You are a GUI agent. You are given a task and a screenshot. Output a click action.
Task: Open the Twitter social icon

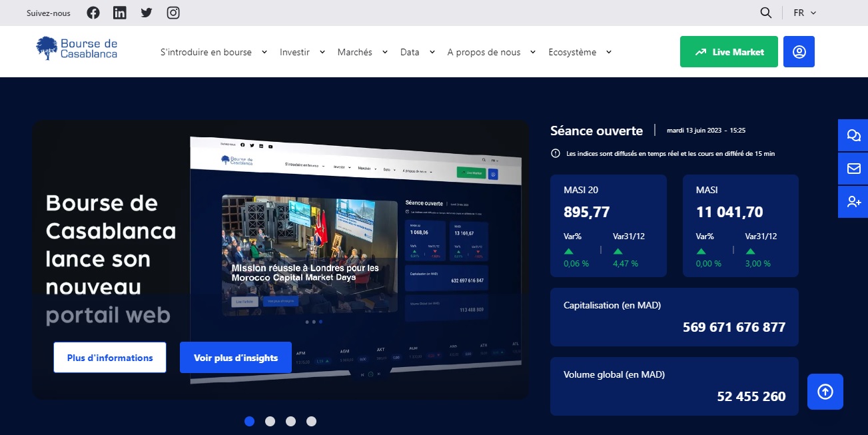147,13
